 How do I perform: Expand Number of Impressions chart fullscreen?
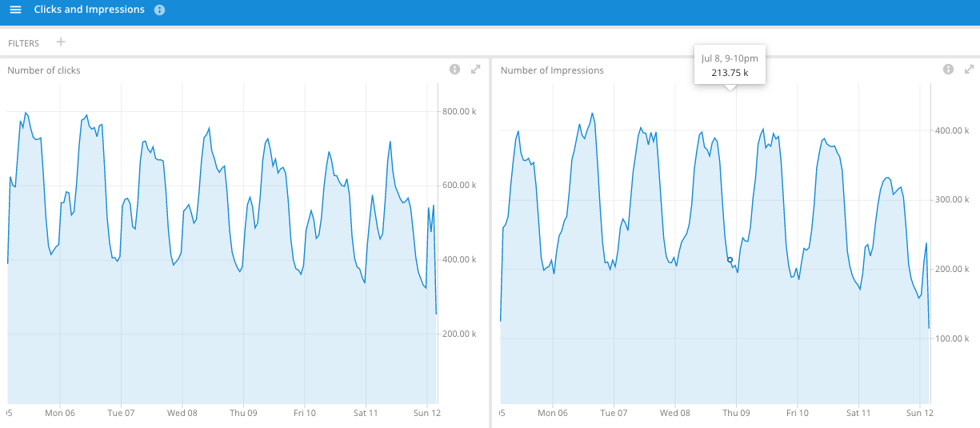pyautogui.click(x=970, y=70)
